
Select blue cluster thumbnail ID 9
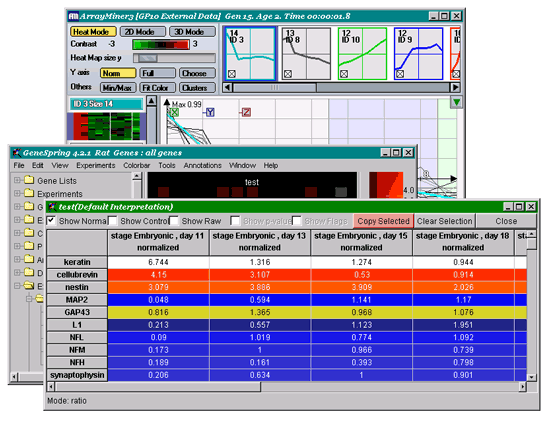tap(418, 54)
